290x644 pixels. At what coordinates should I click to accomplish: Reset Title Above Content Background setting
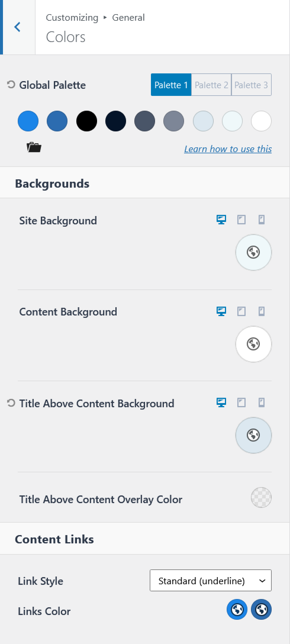pos(11,403)
